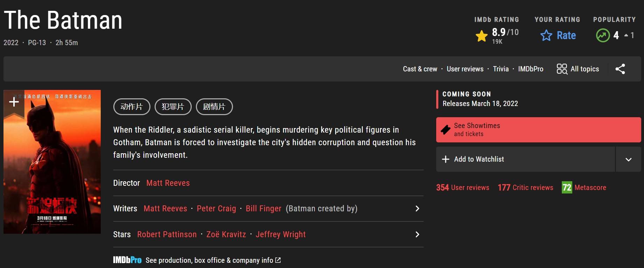Click the COMING SOON heading
644x268 pixels.
(x=467, y=94)
